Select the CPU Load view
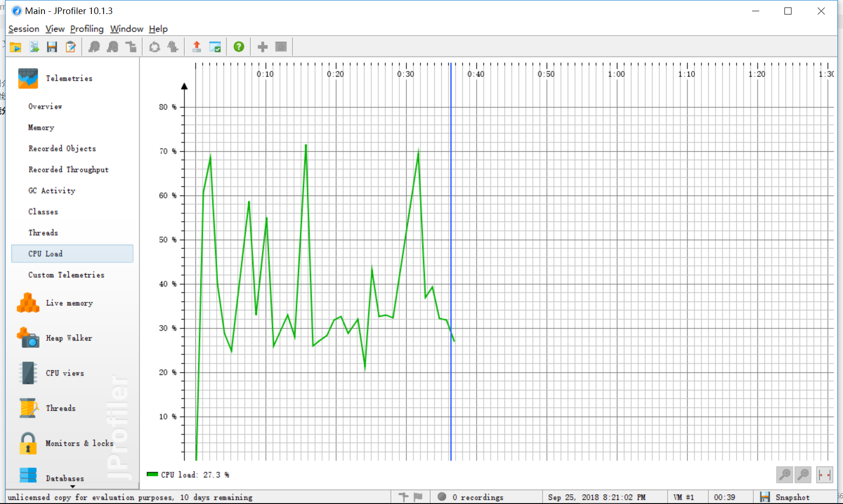843x504 pixels. click(72, 254)
